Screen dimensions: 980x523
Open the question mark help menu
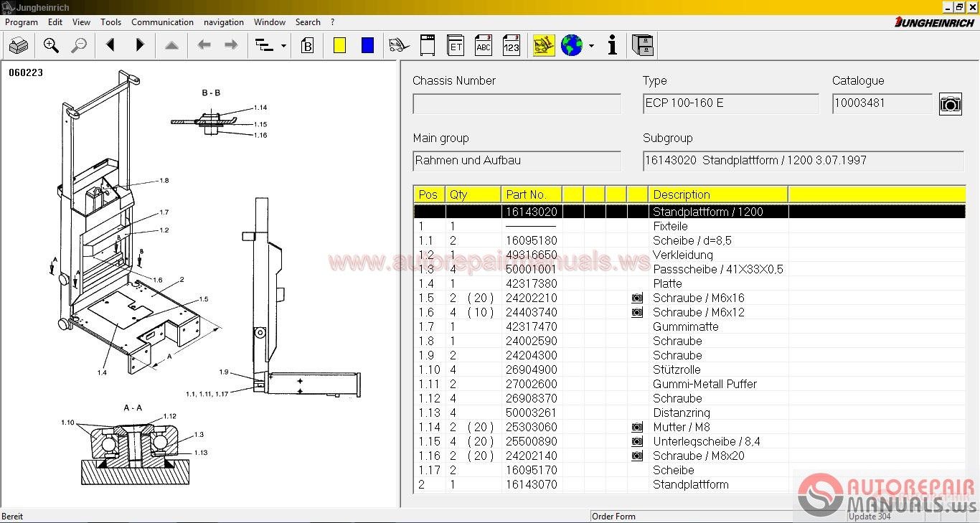point(333,22)
